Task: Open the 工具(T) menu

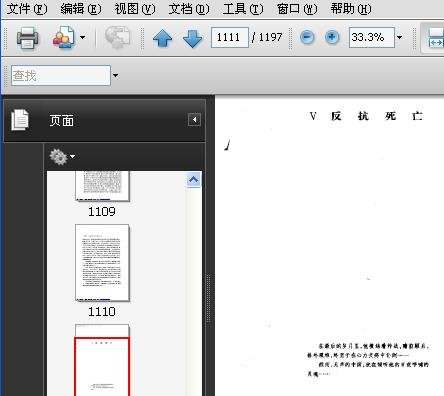Action: (243, 9)
